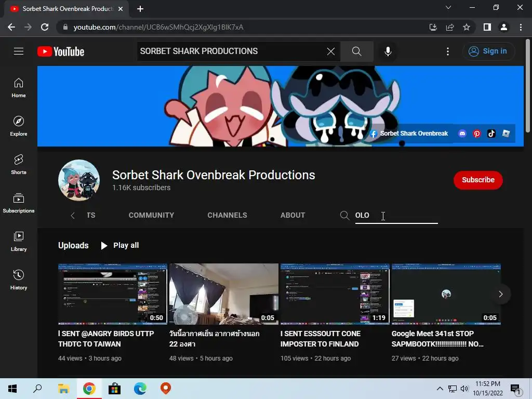Open Windows taskbar search
The height and width of the screenshot is (399, 532).
tap(37, 389)
